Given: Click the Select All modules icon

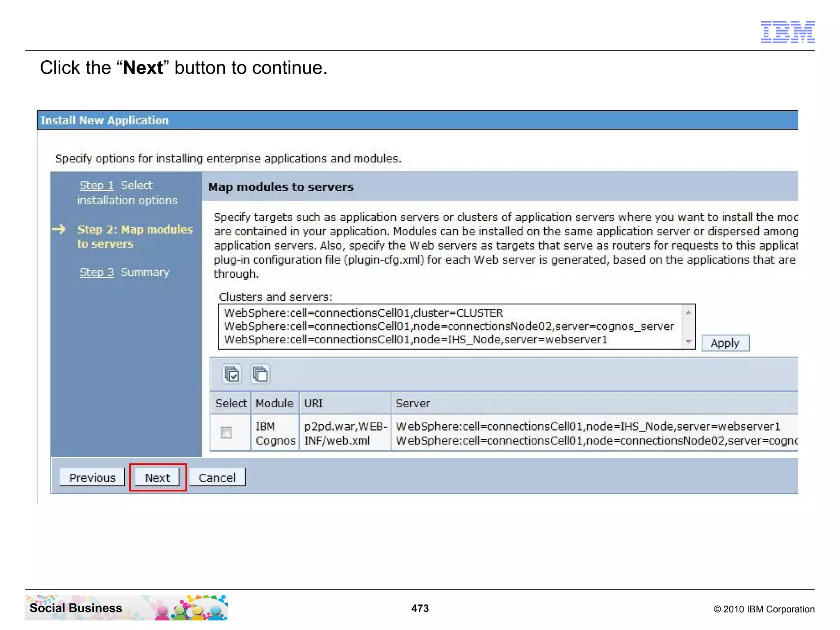Looking at the screenshot, I should coord(232,374).
